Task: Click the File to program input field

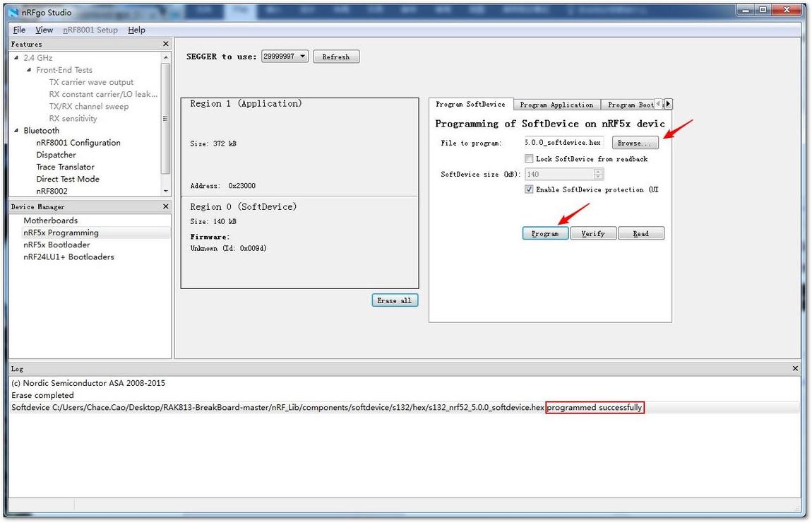Action: coord(564,143)
